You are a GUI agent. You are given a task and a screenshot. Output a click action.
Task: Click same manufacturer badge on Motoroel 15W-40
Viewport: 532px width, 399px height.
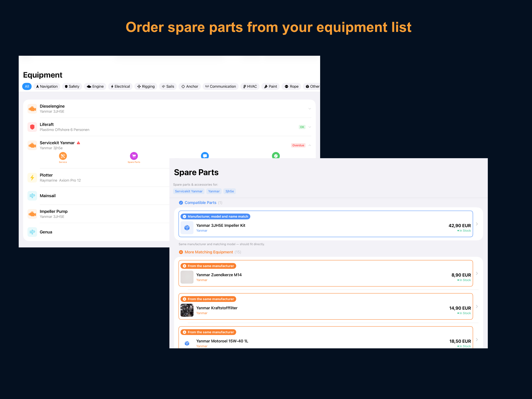[209, 332]
